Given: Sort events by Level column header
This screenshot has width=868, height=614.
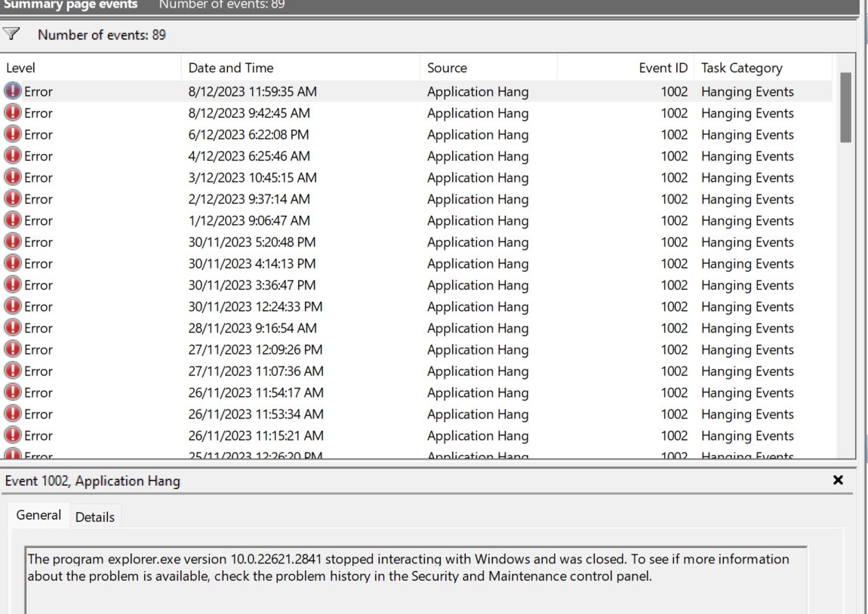Looking at the screenshot, I should [x=91, y=67].
